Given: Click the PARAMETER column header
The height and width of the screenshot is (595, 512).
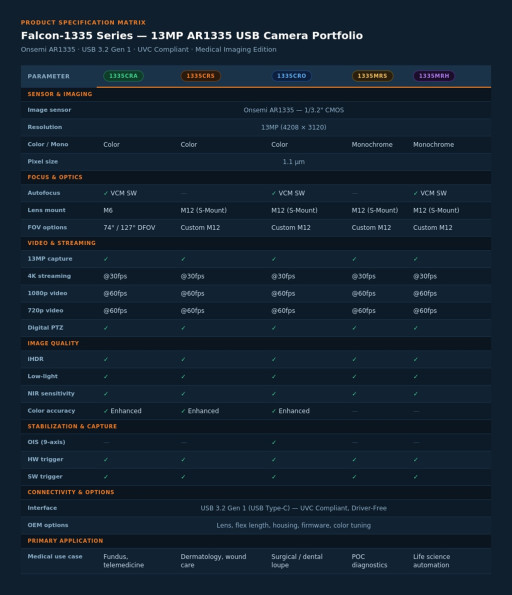Looking at the screenshot, I should coord(49,76).
